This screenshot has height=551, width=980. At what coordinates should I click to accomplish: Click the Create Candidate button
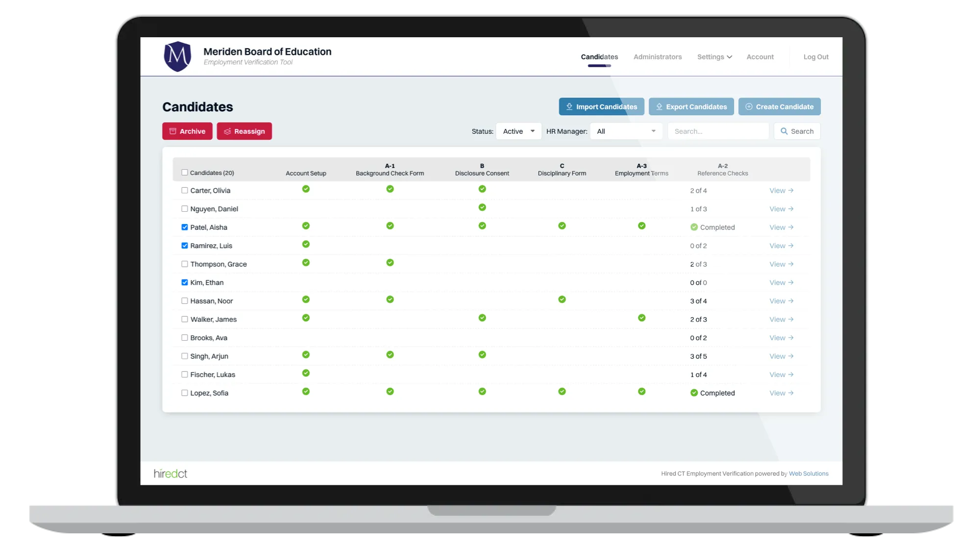point(779,106)
